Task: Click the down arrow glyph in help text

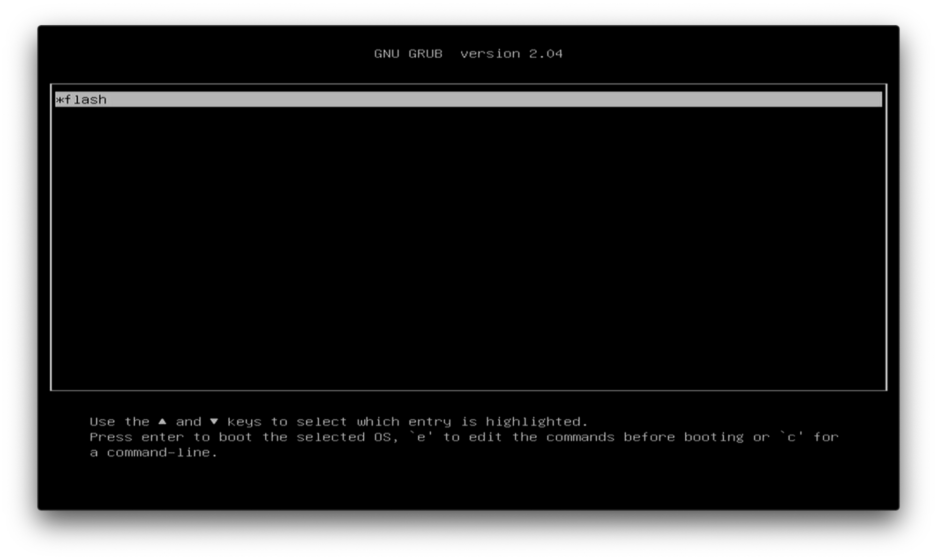Action: pos(214,421)
